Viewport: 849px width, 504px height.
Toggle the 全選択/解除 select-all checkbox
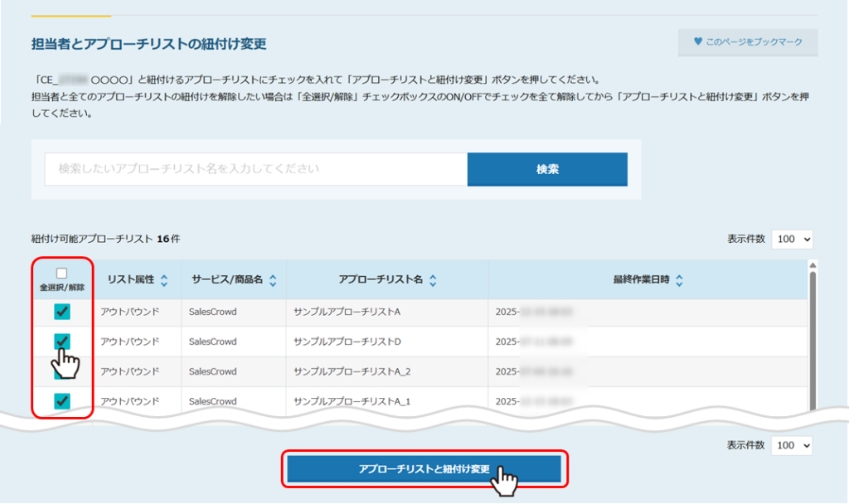[x=61, y=273]
